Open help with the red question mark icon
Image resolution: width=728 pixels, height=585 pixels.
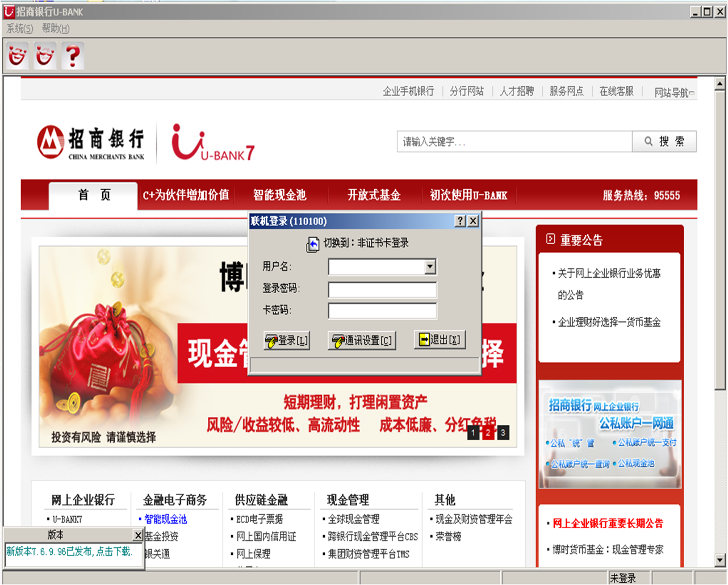[73, 56]
